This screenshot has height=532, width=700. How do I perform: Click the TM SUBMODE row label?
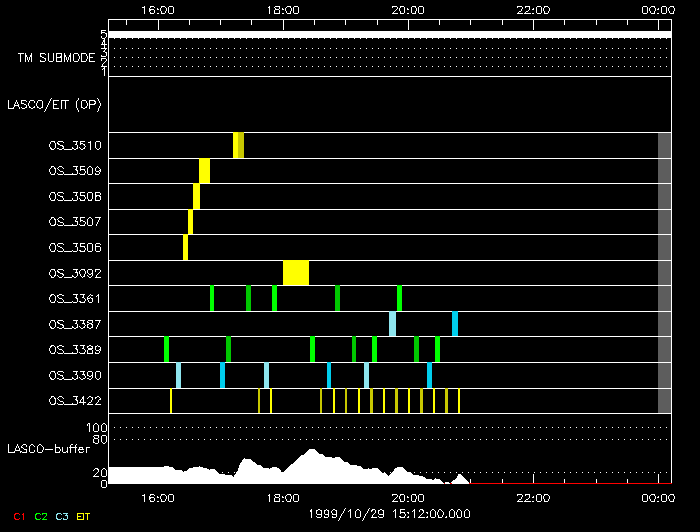click(x=56, y=57)
